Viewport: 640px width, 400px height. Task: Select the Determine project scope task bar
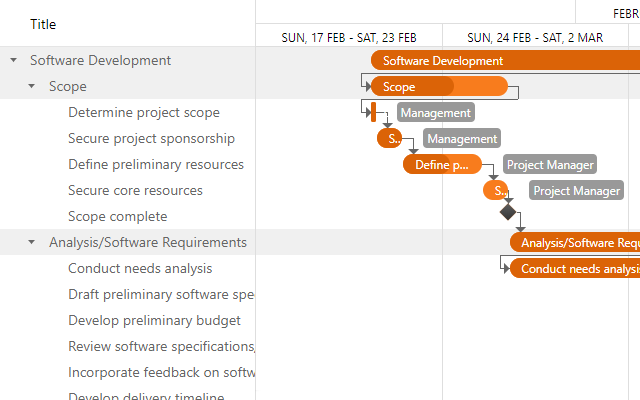[373, 112]
